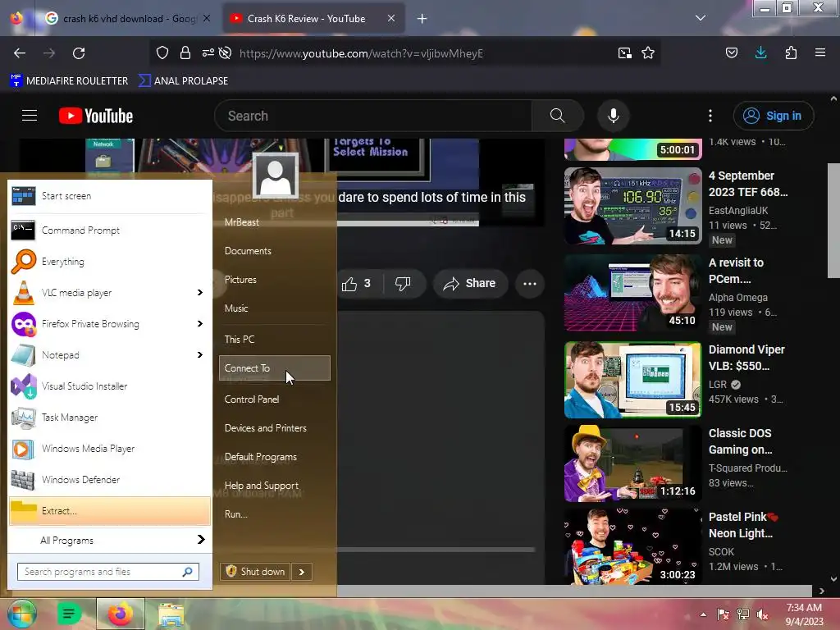The height and width of the screenshot is (630, 840).
Task: Search with your voice microphone
Action: [614, 116]
